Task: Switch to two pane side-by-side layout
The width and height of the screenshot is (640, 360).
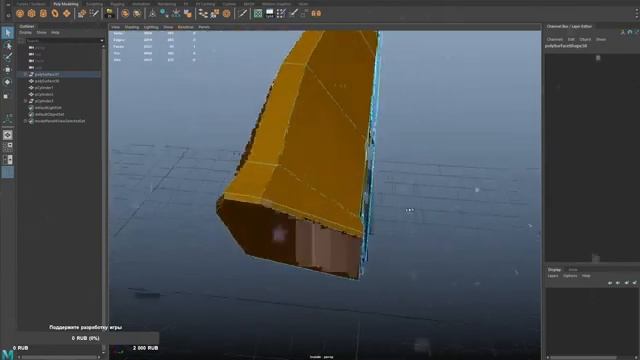Action: (8, 160)
